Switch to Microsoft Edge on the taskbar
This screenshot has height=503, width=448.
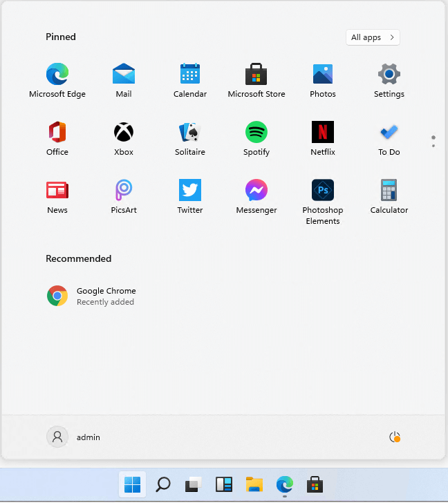click(x=285, y=484)
